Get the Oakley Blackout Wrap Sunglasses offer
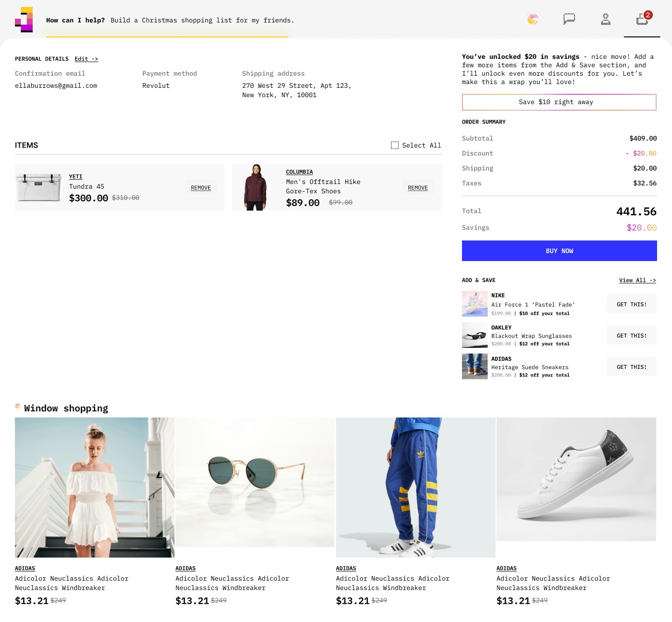The image size is (672, 622). [x=631, y=335]
